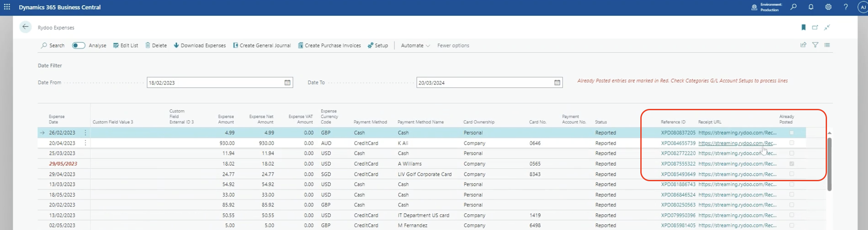Open the AJ user account avatar

(x=863, y=7)
